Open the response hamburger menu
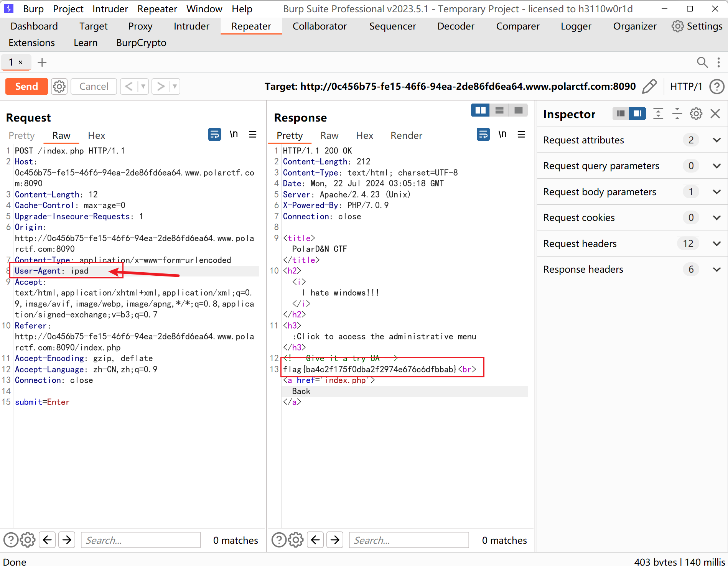The height and width of the screenshot is (566, 728). tap(521, 134)
